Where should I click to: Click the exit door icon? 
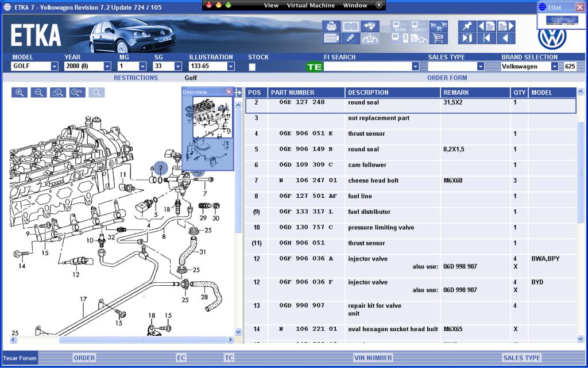[x=467, y=39]
